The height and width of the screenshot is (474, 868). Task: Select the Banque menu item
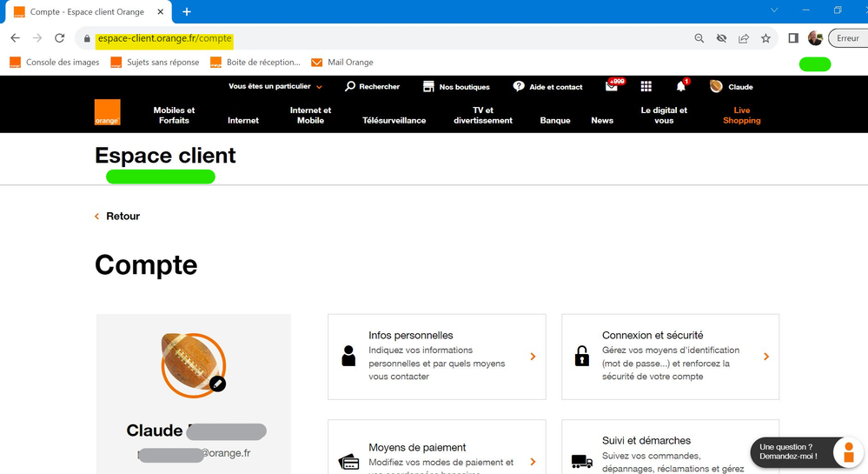[555, 120]
